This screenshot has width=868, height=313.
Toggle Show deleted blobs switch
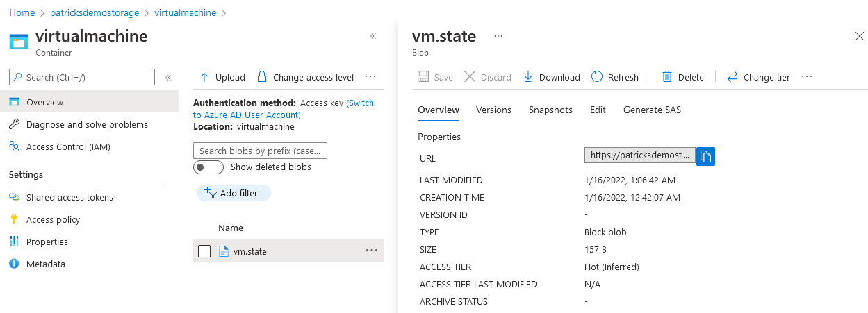click(x=208, y=167)
